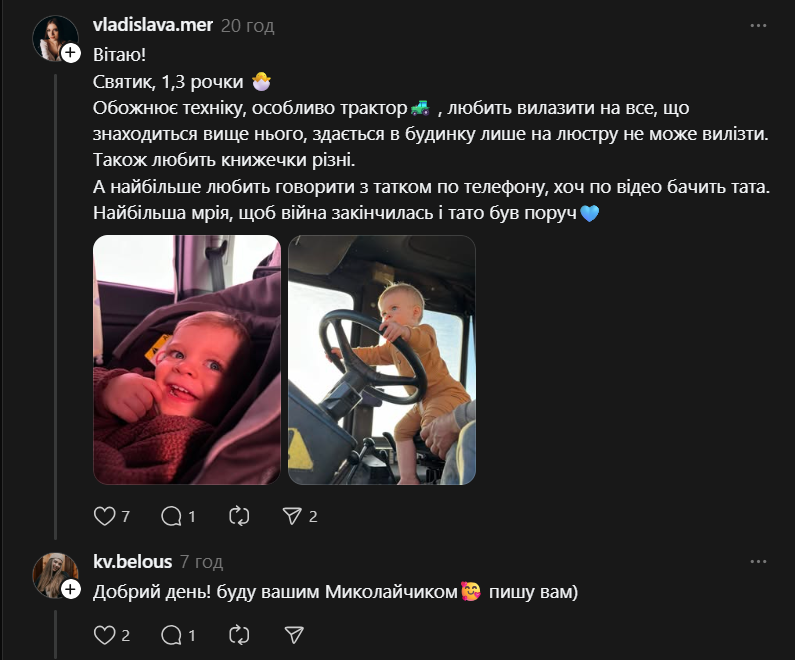The image size is (795, 660).
Task: Repost kv.belous's reply
Action: click(x=239, y=635)
